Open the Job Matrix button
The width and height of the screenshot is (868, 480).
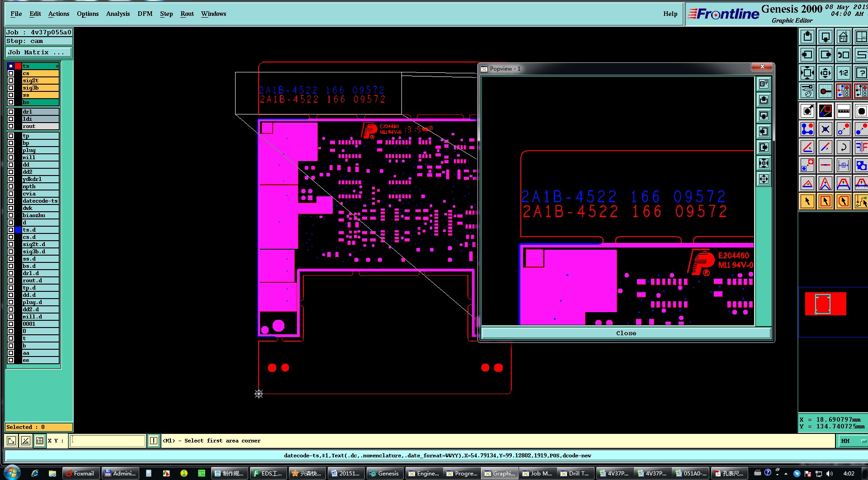click(38, 52)
